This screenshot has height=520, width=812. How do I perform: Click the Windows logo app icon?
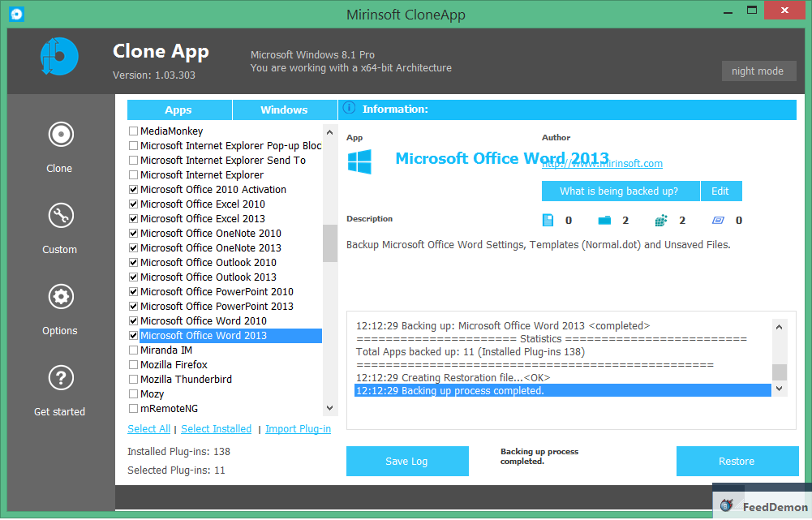pyautogui.click(x=359, y=161)
